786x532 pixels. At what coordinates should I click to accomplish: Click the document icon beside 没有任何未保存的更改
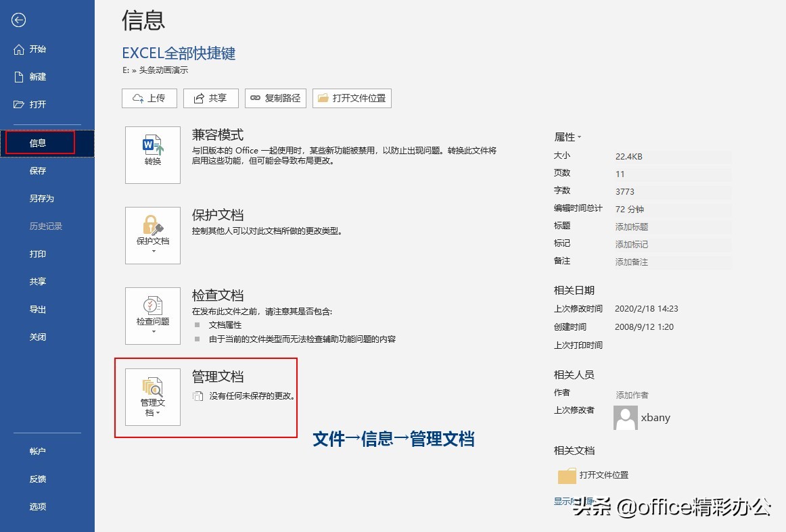[198, 396]
